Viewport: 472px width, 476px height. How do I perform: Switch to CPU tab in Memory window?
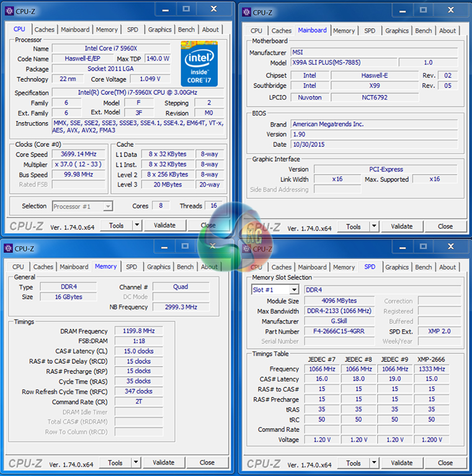coord(18,267)
